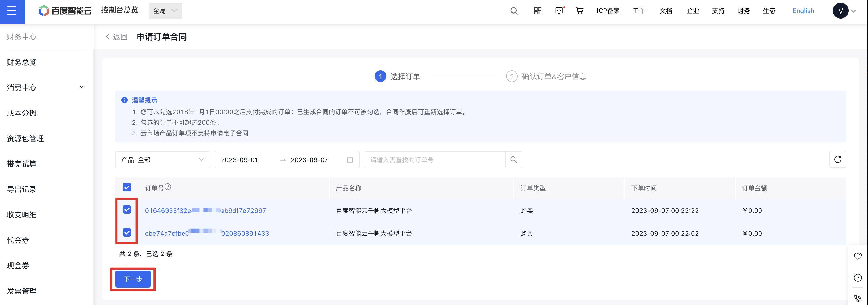868x305 pixels.
Task: Refresh the order list
Action: click(837, 160)
